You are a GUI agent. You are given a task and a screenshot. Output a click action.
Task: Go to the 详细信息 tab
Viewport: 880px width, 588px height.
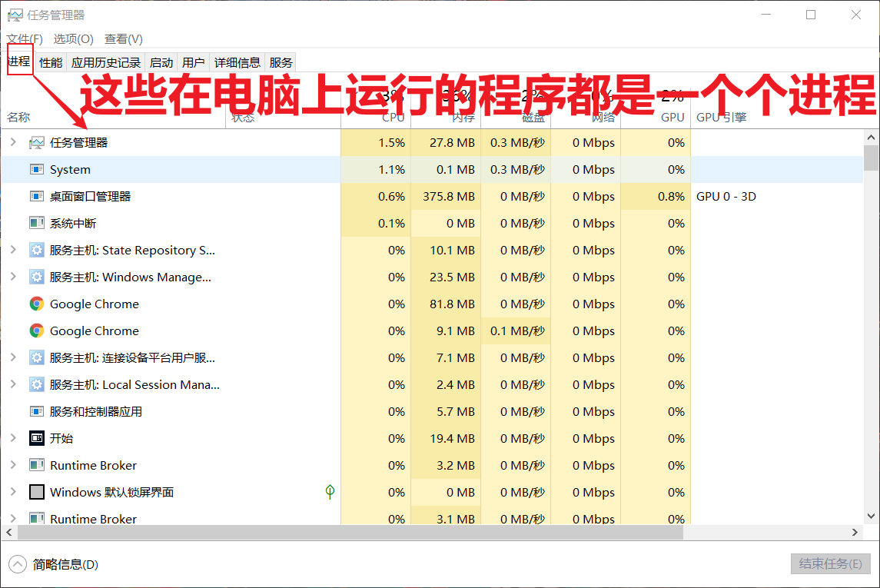pos(237,63)
